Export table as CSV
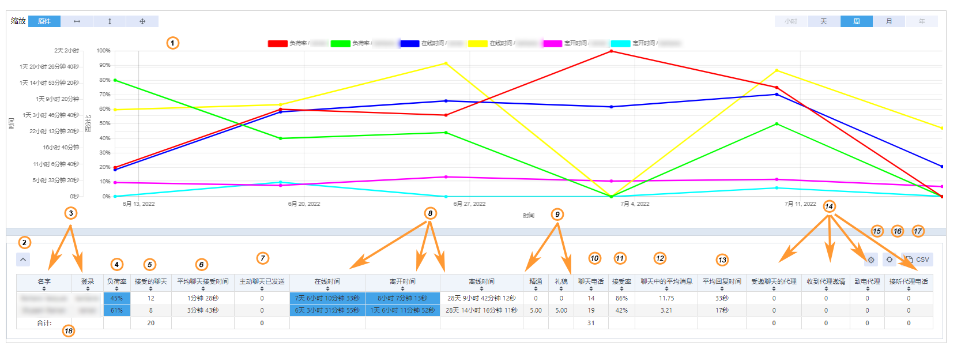The image size is (980, 346). coord(917,259)
